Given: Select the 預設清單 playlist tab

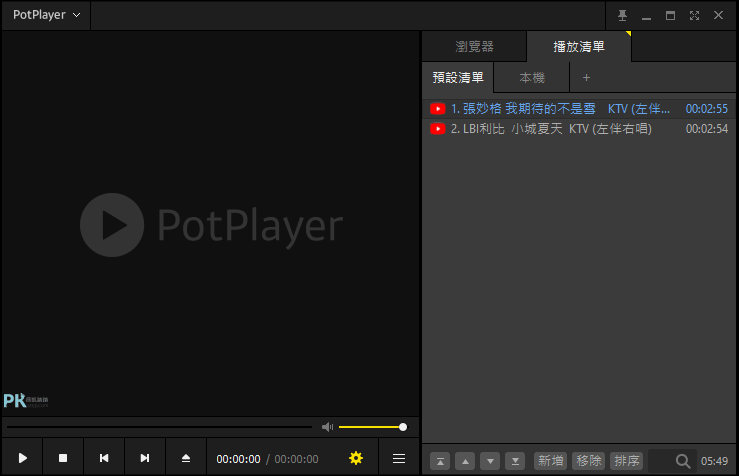Looking at the screenshot, I should click(x=458, y=77).
